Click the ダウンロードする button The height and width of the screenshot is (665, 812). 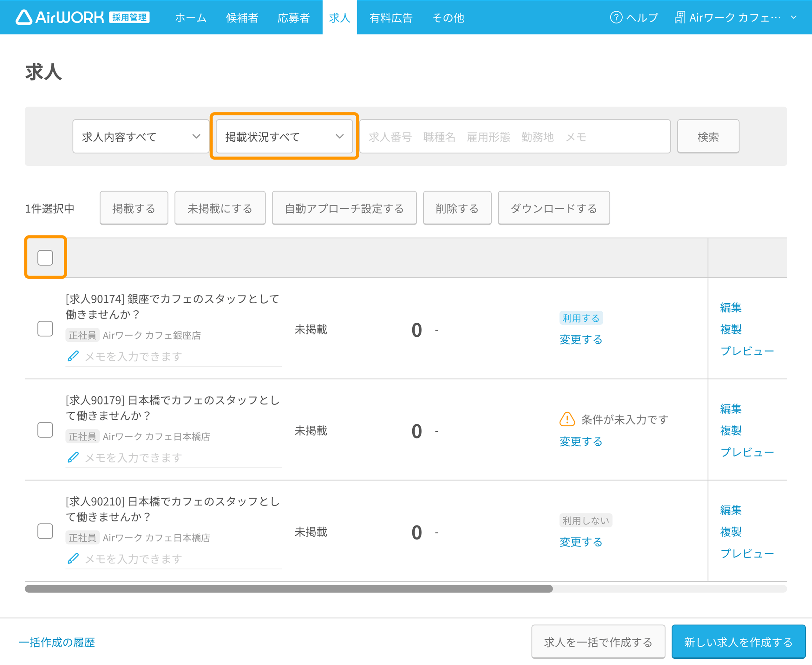point(554,208)
